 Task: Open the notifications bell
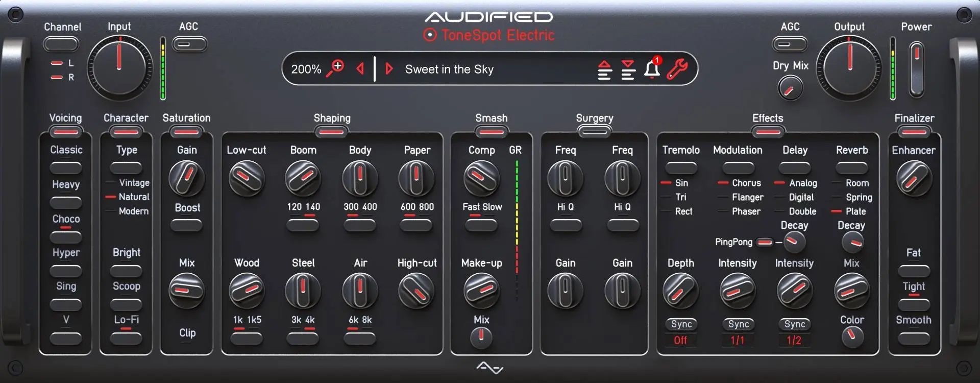[652, 68]
